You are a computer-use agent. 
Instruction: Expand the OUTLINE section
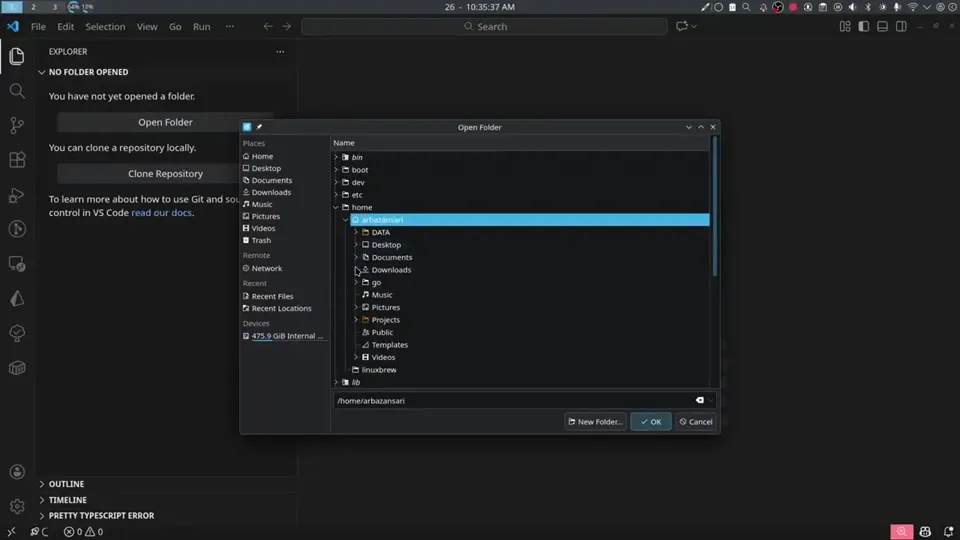pos(42,484)
